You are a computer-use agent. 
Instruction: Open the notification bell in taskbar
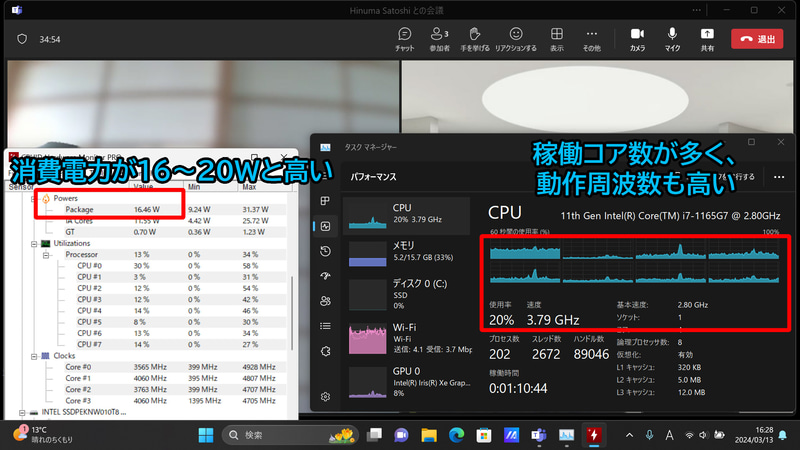click(782, 435)
